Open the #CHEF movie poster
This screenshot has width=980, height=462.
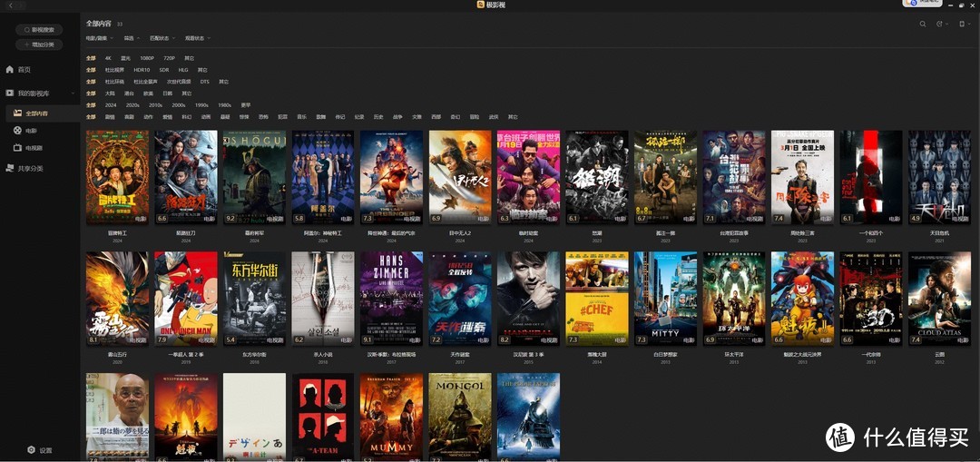[x=597, y=299]
